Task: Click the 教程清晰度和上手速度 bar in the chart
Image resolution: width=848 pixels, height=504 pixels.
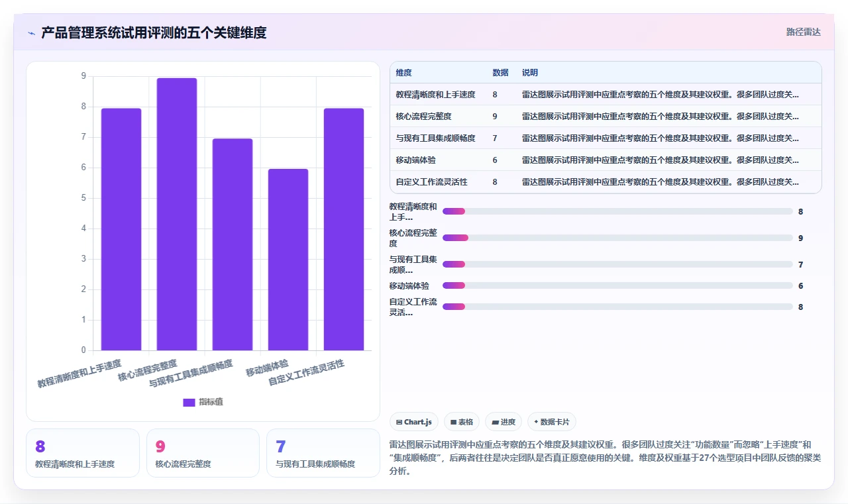Action: (x=121, y=229)
